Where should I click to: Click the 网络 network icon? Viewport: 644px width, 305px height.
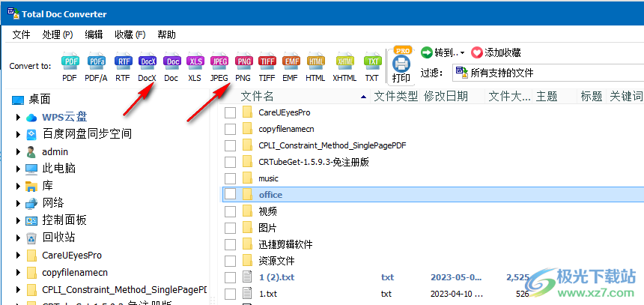tap(31, 203)
